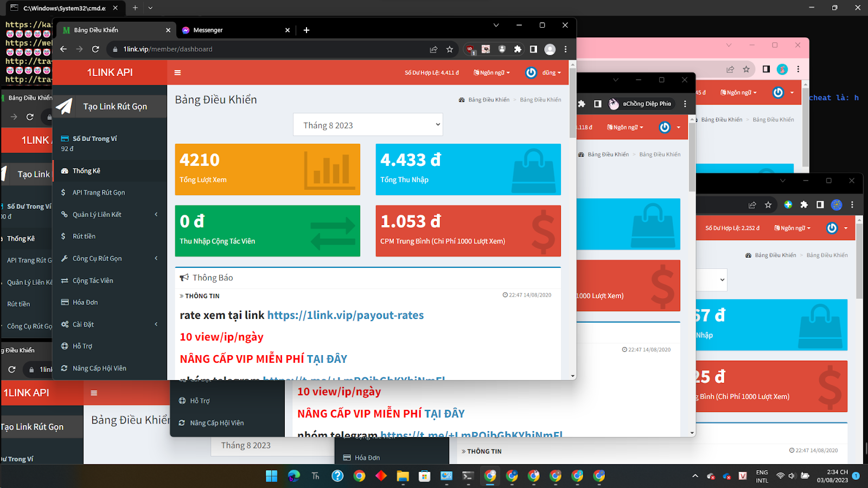Open File Explorer from taskbar
This screenshot has width=868, height=488.
click(x=403, y=476)
